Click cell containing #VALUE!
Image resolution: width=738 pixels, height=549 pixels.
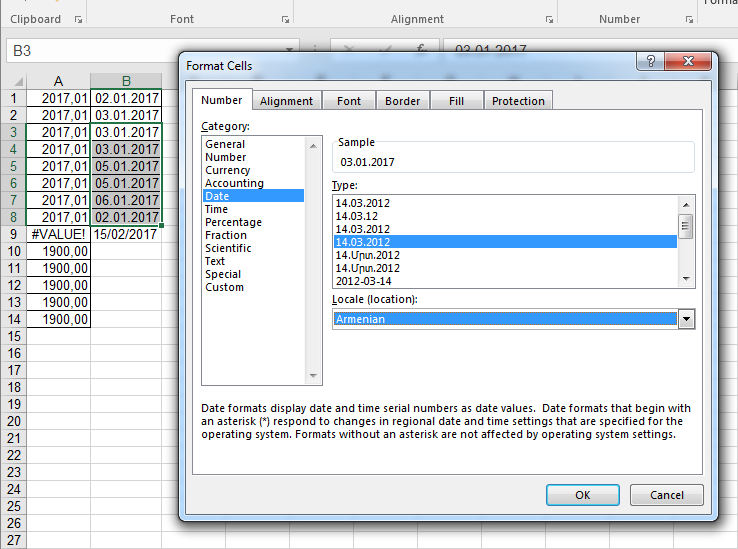(x=58, y=234)
